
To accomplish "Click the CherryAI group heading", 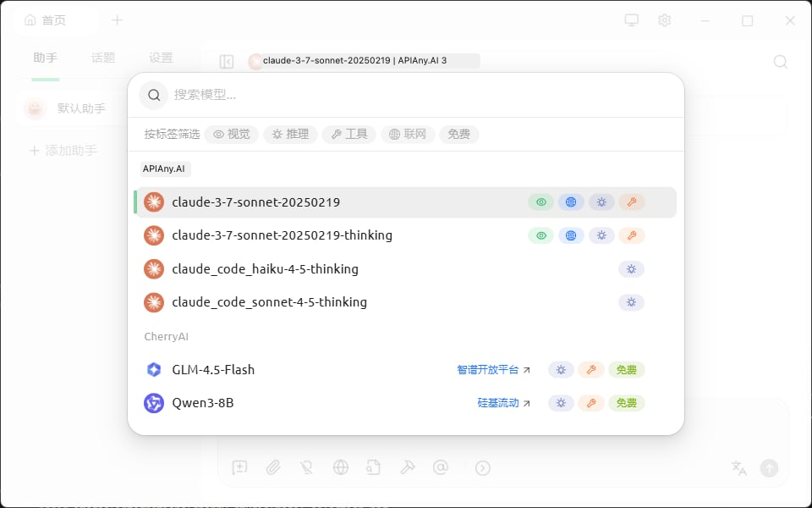I will [x=167, y=336].
